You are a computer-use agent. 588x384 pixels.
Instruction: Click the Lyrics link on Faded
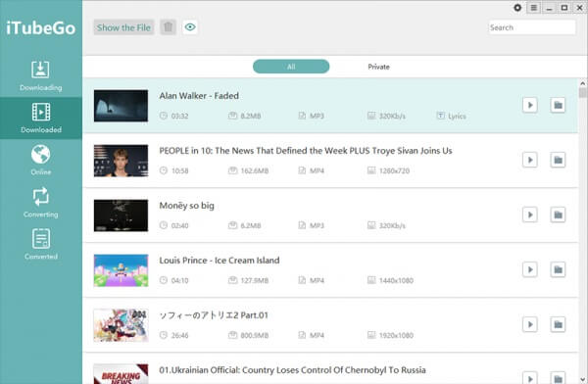click(x=452, y=116)
